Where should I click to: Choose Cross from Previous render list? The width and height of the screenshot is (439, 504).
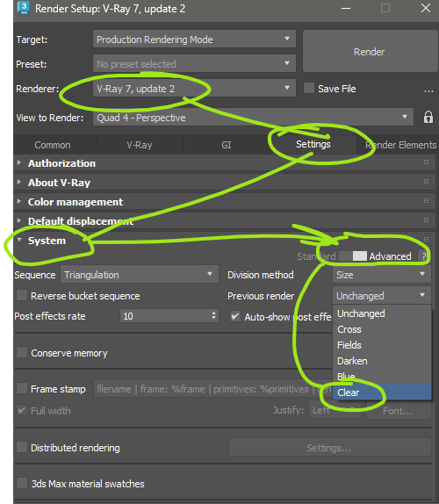382,329
